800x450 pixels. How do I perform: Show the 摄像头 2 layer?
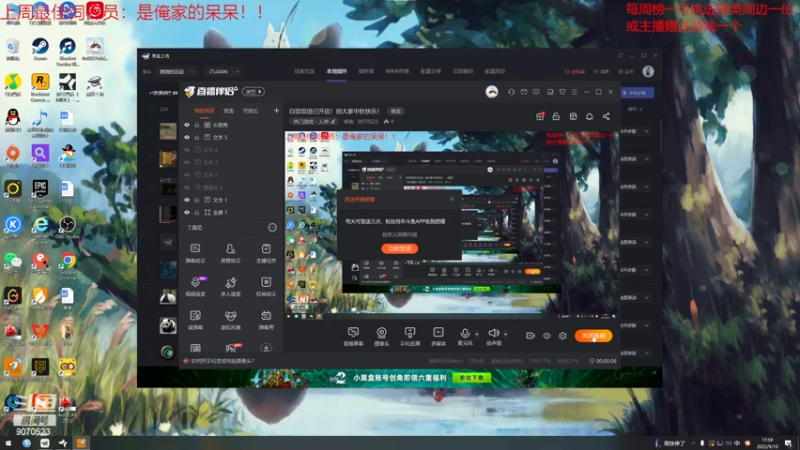point(187,187)
